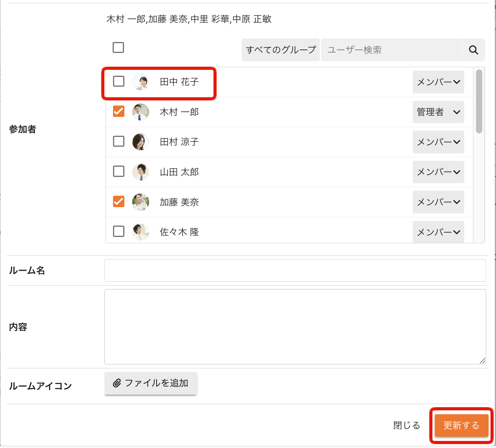Open role dropdown for 木村 一郎 (管理者)
This screenshot has width=496, height=448.
click(x=438, y=112)
